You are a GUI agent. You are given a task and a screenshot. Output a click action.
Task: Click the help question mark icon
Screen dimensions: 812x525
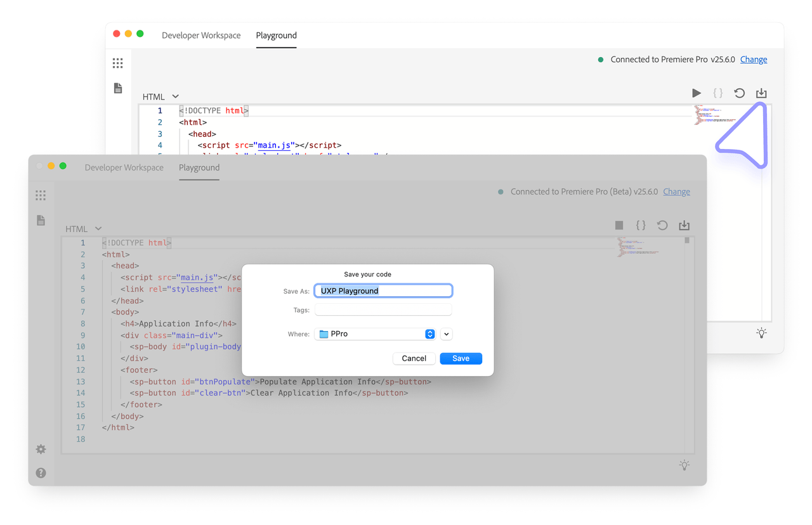(41, 473)
